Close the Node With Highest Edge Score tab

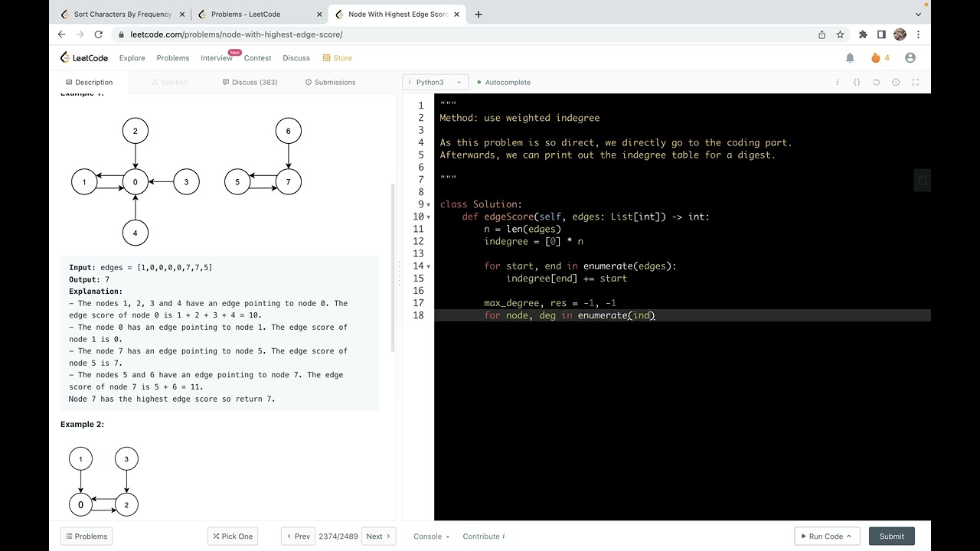[456, 15]
